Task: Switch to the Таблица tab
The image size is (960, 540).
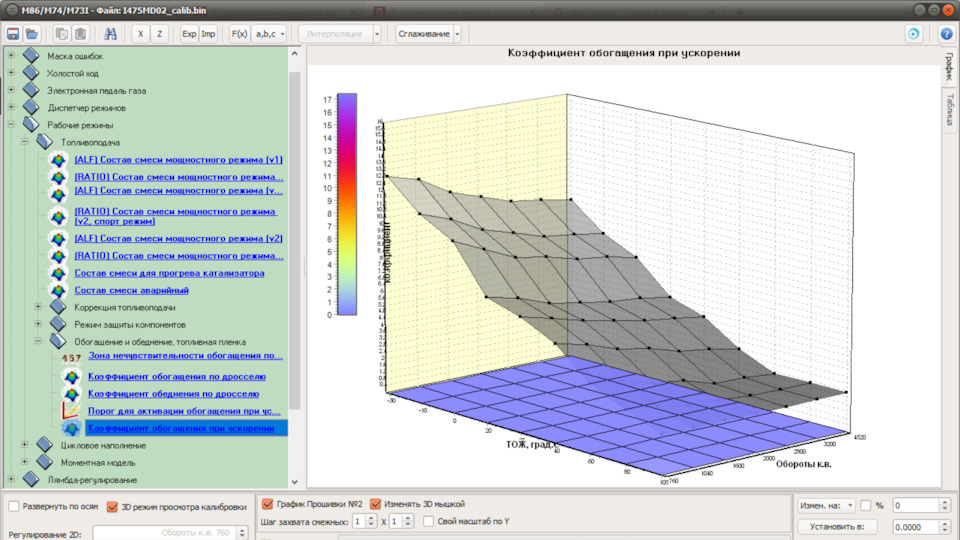Action: pos(950,109)
